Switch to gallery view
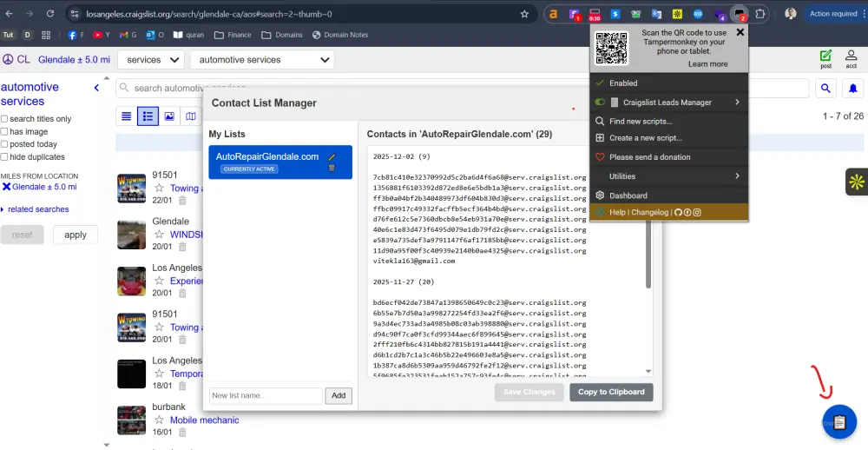 [169, 116]
